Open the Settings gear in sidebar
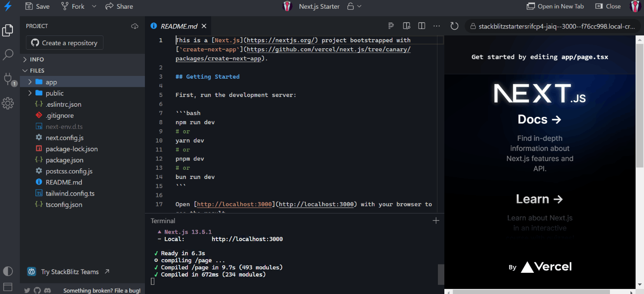 pos(8,103)
